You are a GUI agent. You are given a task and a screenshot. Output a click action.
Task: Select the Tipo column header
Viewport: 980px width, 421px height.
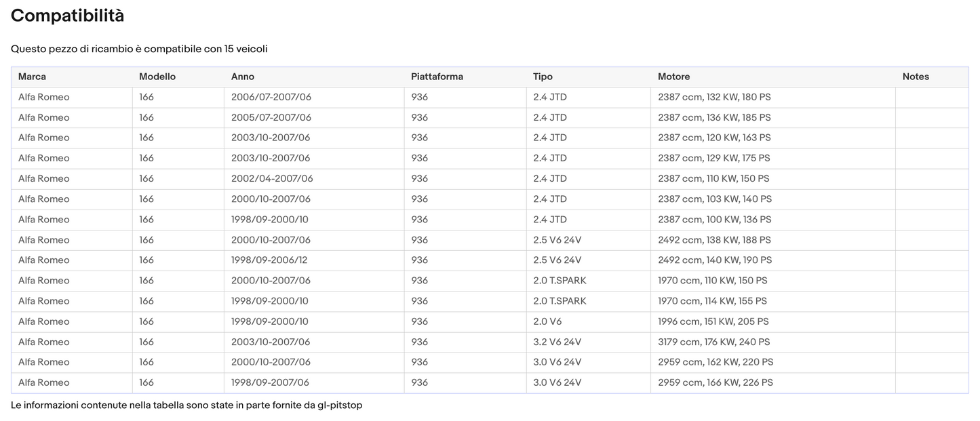543,77
